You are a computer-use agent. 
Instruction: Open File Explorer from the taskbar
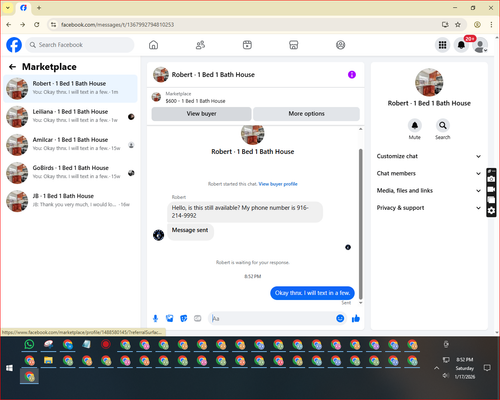pos(48,360)
